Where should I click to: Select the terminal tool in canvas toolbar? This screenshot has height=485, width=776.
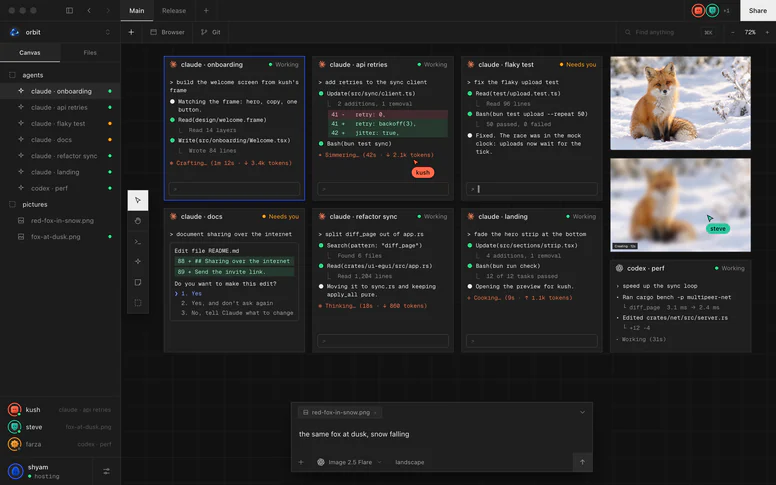(138, 242)
